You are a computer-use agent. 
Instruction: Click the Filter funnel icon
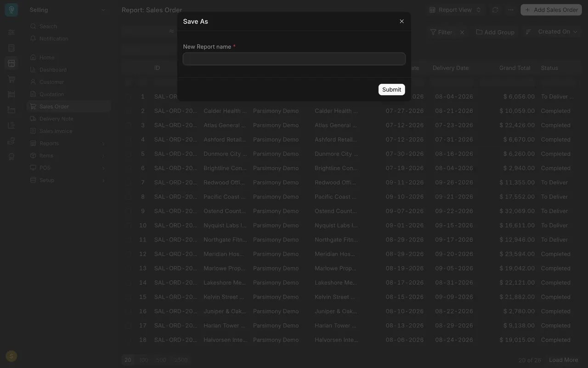433,32
